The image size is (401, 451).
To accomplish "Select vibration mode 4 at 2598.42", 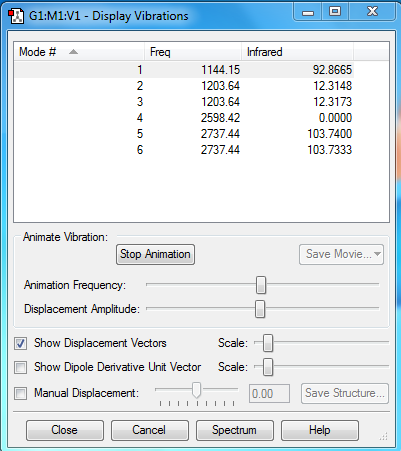I will coord(184,118).
